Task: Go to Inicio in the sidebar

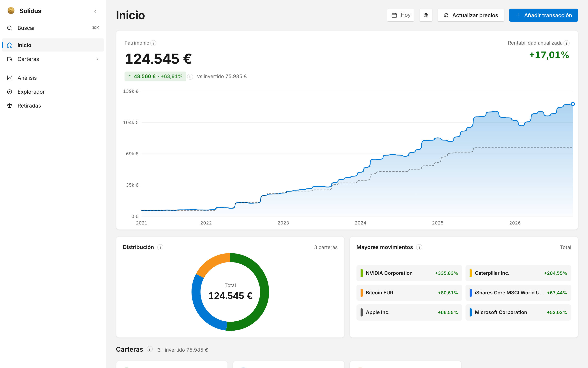Action: pos(53,45)
